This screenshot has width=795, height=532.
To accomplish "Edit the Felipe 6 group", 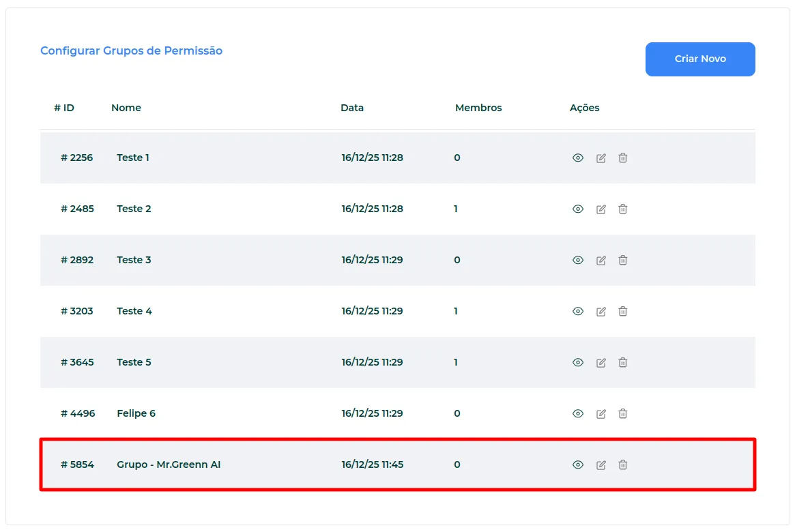I will tap(601, 414).
